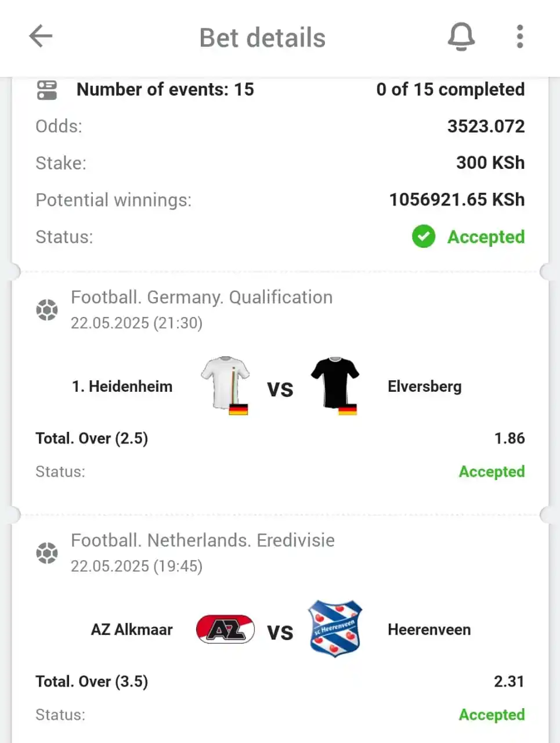The height and width of the screenshot is (743, 560).
Task: Tap the Elversberg team name
Action: click(425, 387)
